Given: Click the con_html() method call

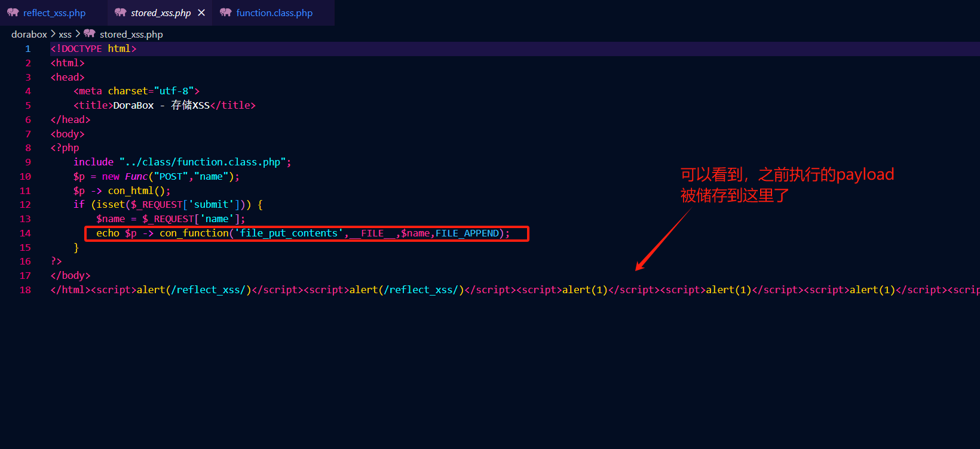Looking at the screenshot, I should pyautogui.click(x=136, y=191).
